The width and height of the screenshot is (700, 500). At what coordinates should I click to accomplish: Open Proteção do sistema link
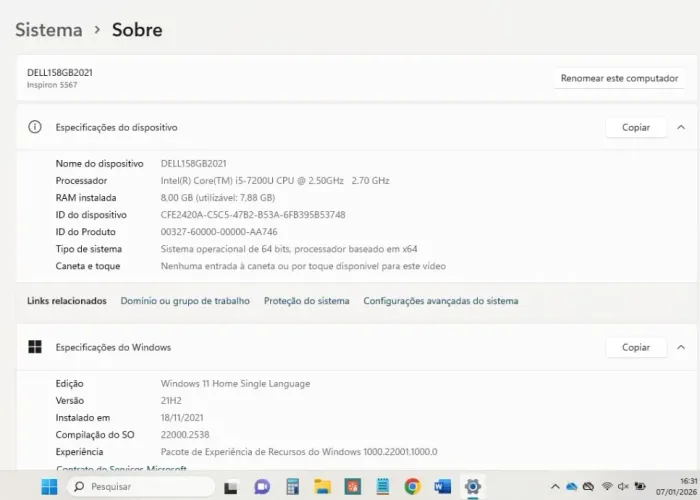pos(306,301)
